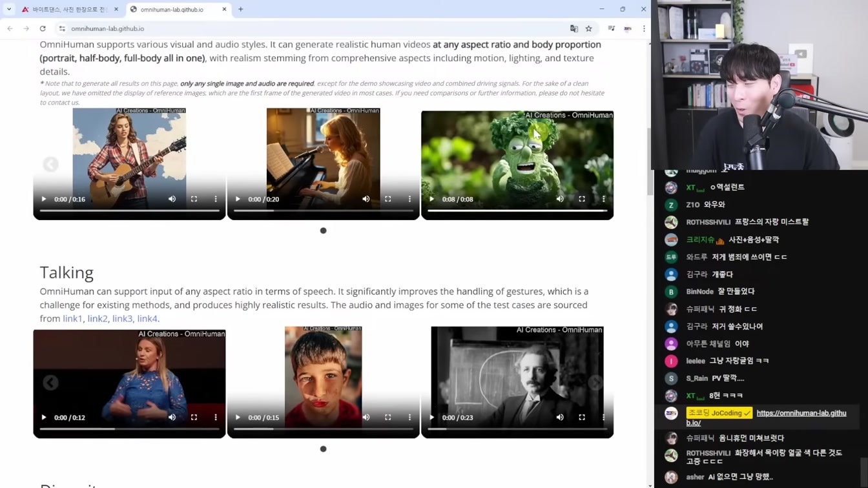Translate this page icon
This screenshot has height=488, width=868.
tap(574, 28)
